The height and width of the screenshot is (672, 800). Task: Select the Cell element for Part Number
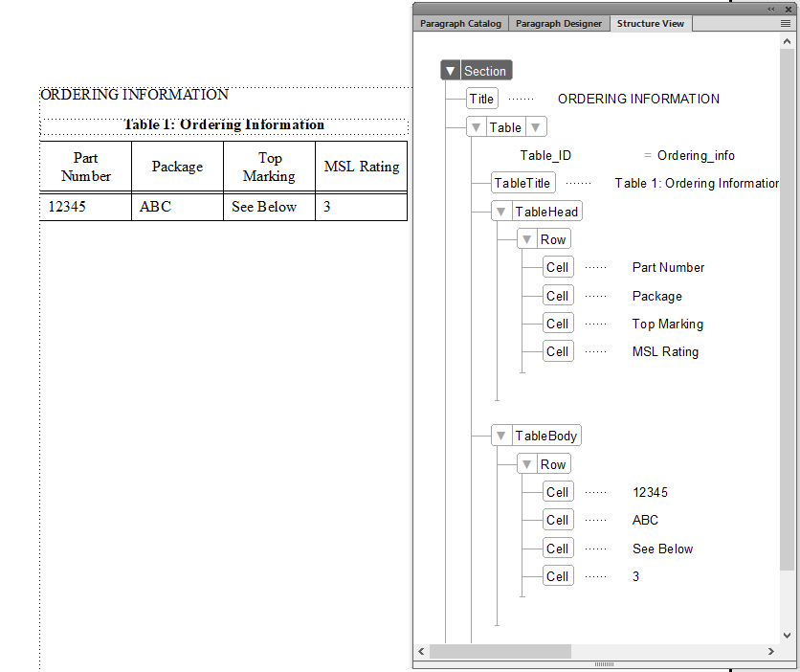[558, 267]
